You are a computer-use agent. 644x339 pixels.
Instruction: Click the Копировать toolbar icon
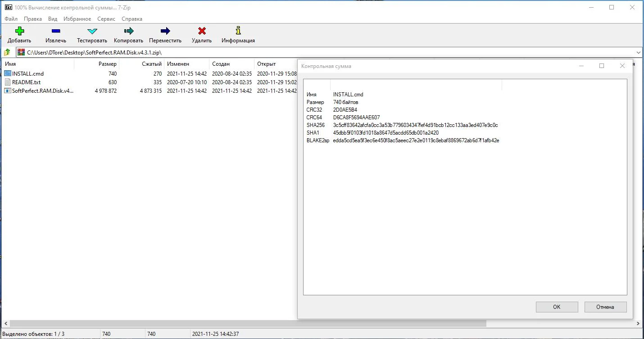129,31
